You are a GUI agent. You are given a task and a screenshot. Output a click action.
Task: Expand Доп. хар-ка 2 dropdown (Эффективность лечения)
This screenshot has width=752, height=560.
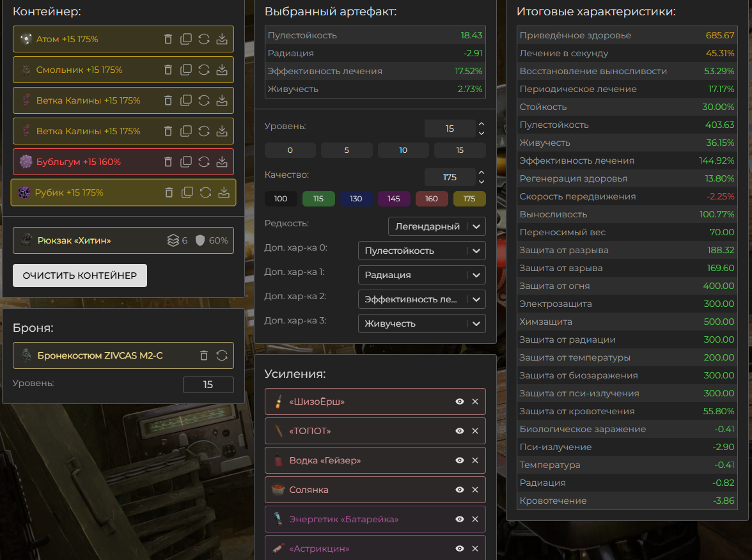click(422, 299)
